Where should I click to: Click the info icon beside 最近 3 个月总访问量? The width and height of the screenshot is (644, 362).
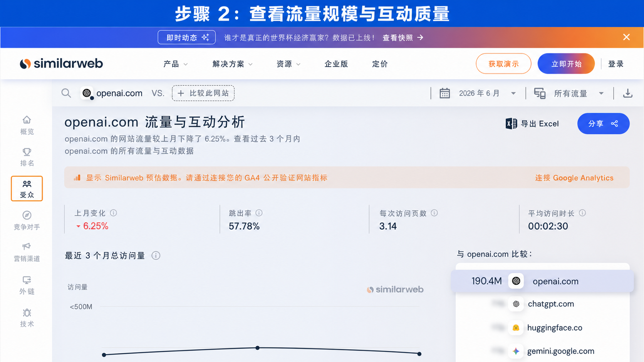[x=156, y=255]
